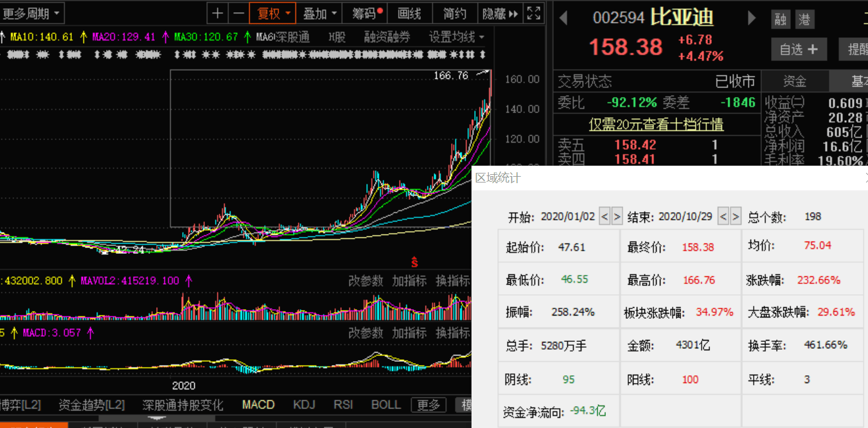This screenshot has height=428, width=868.
Task: Click 改参数 in the volume panel
Action: click(366, 281)
